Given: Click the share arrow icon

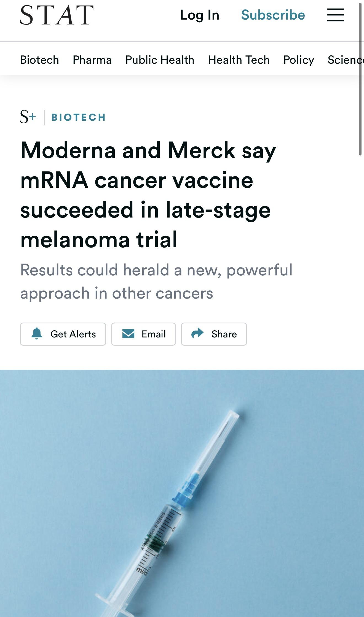Looking at the screenshot, I should (x=197, y=333).
